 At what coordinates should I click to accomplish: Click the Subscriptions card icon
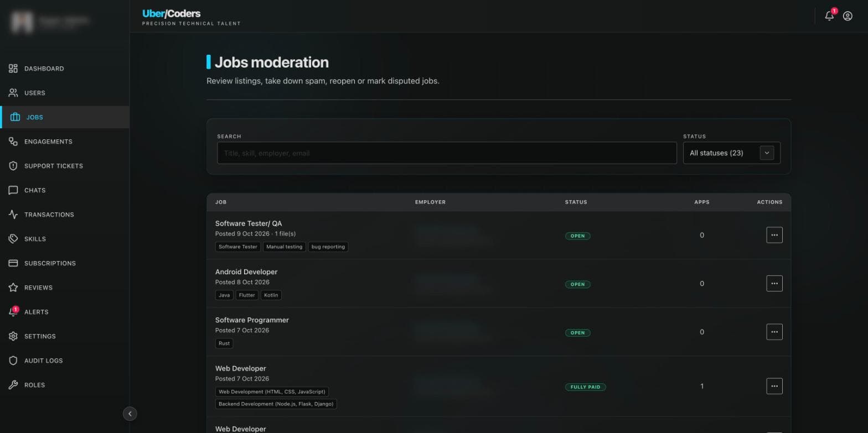[x=13, y=263]
